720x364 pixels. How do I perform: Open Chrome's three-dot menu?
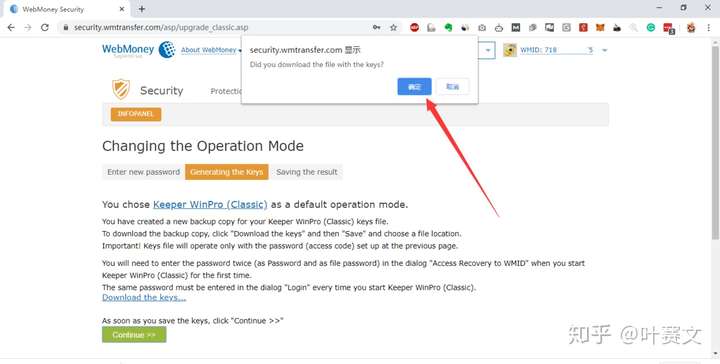click(x=709, y=28)
